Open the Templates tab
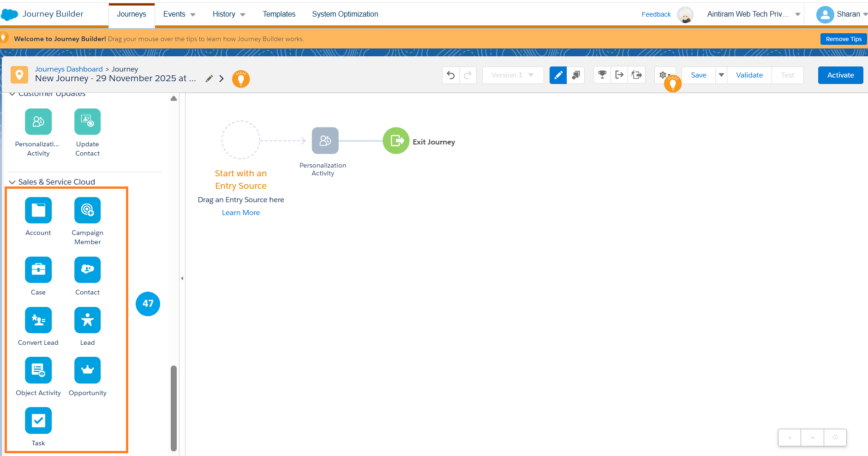This screenshot has width=868, height=456. tap(279, 14)
